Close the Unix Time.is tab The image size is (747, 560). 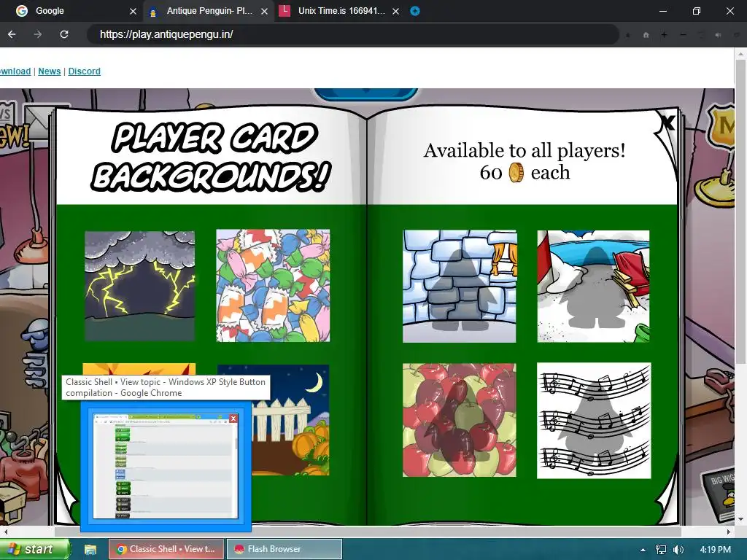point(395,11)
